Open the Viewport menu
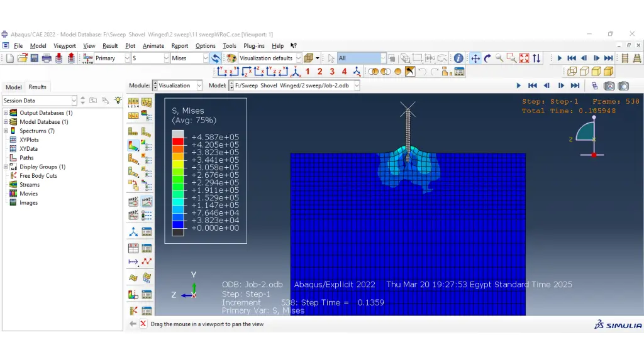The image size is (644, 362). pyautogui.click(x=65, y=45)
